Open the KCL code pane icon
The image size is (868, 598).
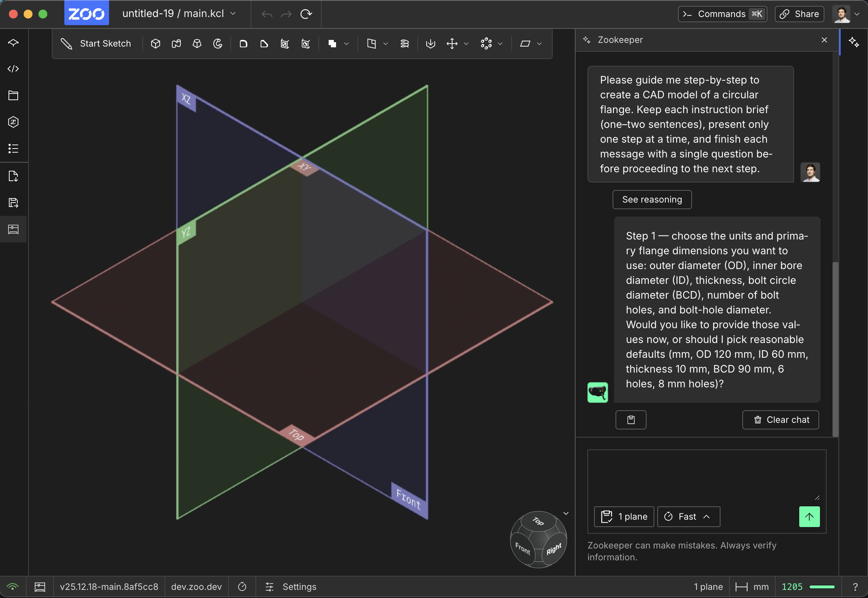[x=13, y=69]
